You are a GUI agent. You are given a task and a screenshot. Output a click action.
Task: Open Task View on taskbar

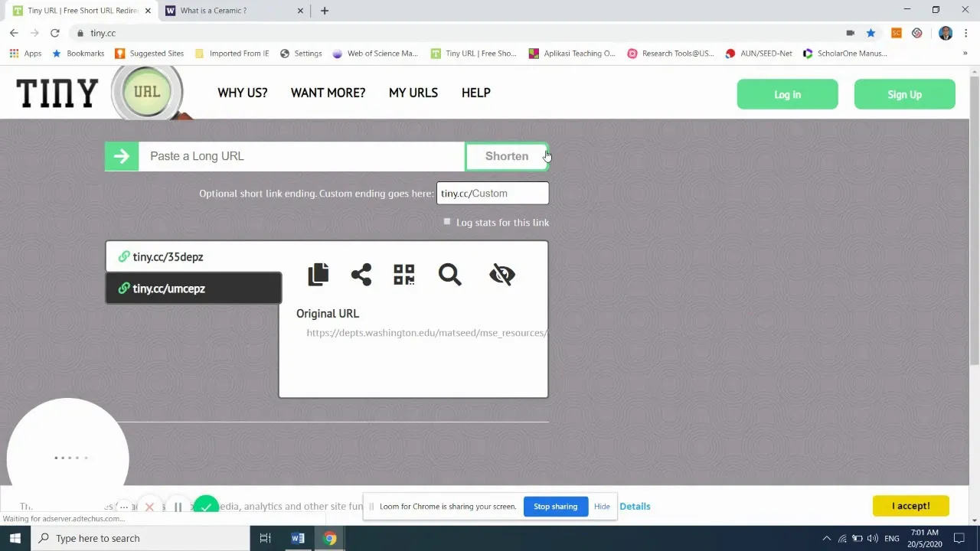tap(265, 538)
